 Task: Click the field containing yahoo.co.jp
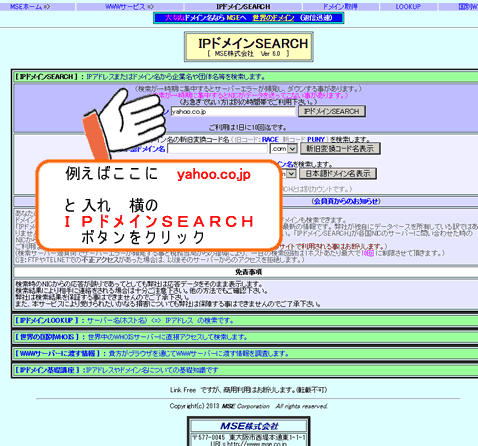tap(233, 111)
